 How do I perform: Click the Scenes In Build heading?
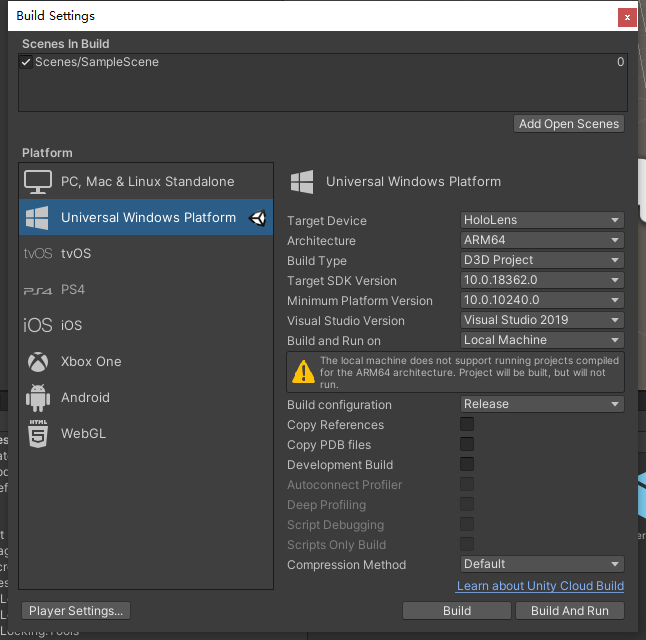coord(66,44)
